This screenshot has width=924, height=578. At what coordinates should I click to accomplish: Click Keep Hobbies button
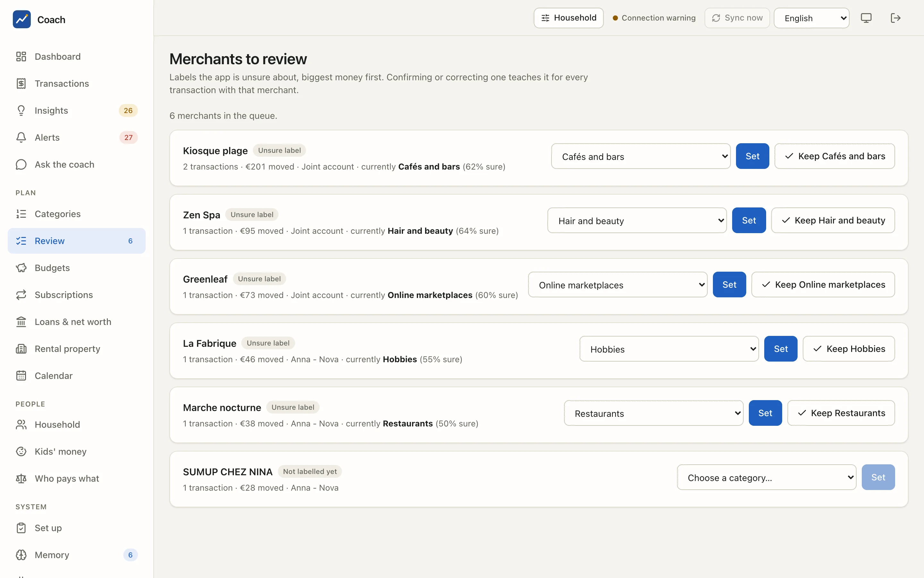(x=848, y=349)
